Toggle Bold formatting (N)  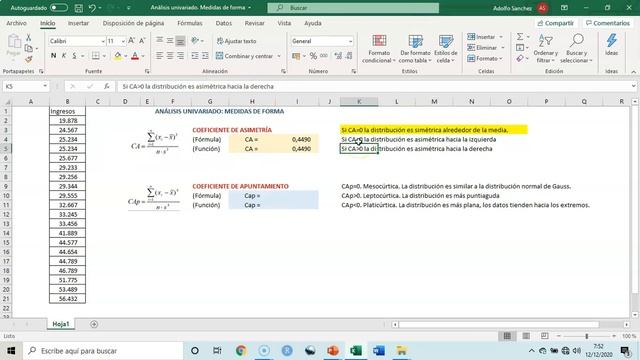53,56
